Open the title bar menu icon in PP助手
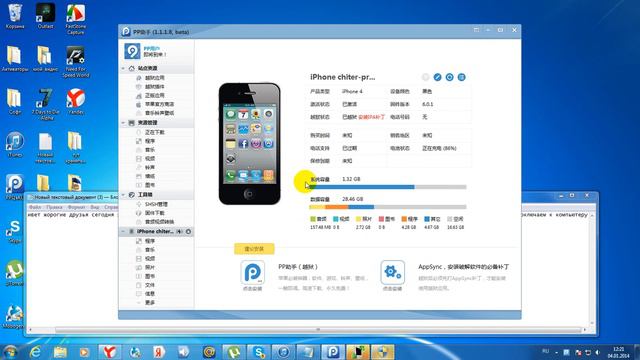The height and width of the screenshot is (360, 640). (x=476, y=30)
